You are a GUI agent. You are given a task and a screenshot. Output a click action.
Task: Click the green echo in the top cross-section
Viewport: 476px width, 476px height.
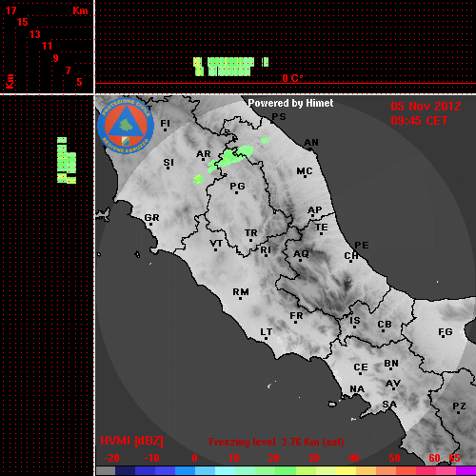230,67
